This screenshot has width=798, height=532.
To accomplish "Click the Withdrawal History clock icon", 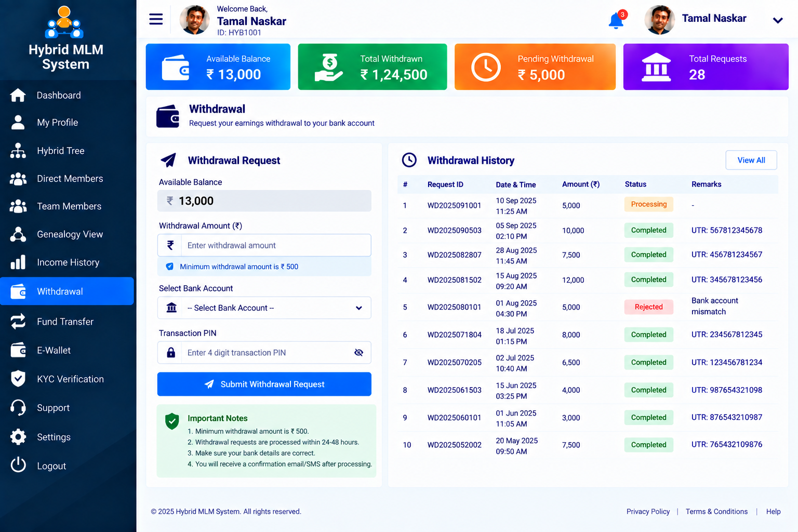I will click(x=409, y=160).
